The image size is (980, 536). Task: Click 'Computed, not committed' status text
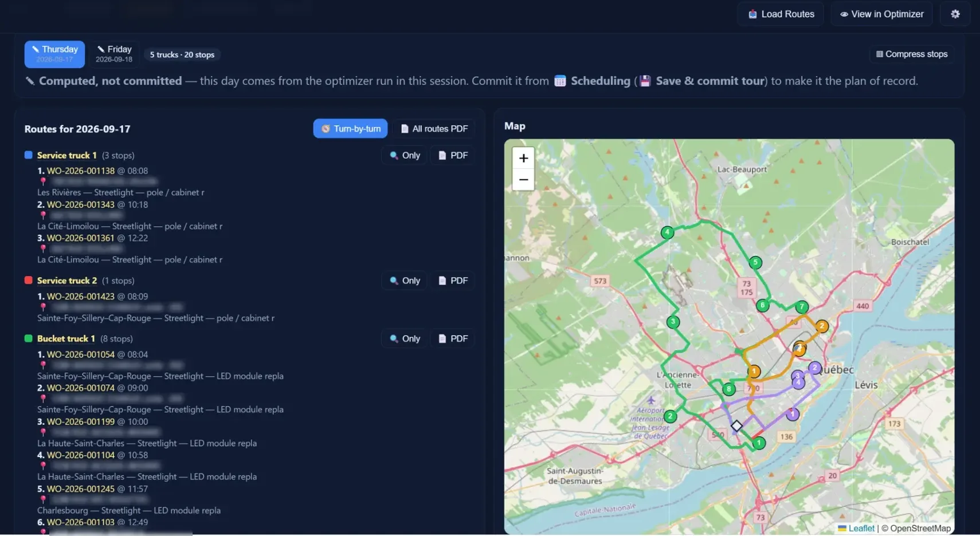pos(110,81)
